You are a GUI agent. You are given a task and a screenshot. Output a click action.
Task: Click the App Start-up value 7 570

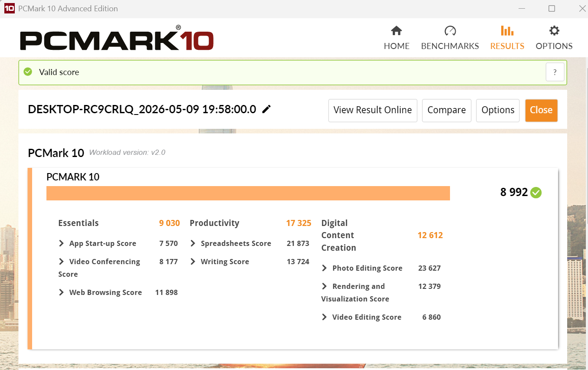point(168,243)
